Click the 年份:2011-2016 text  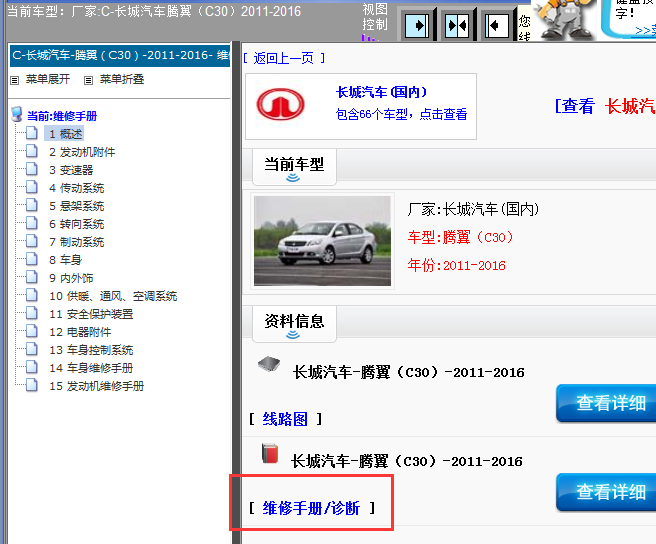(x=456, y=265)
